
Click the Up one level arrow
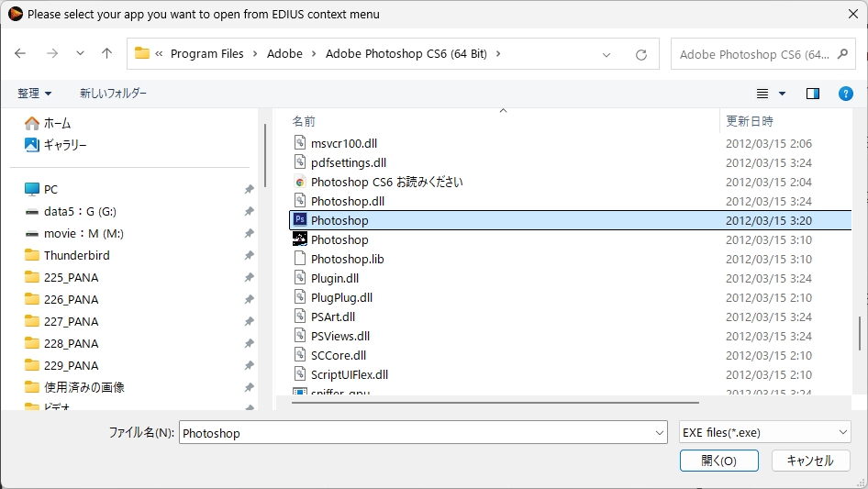106,54
